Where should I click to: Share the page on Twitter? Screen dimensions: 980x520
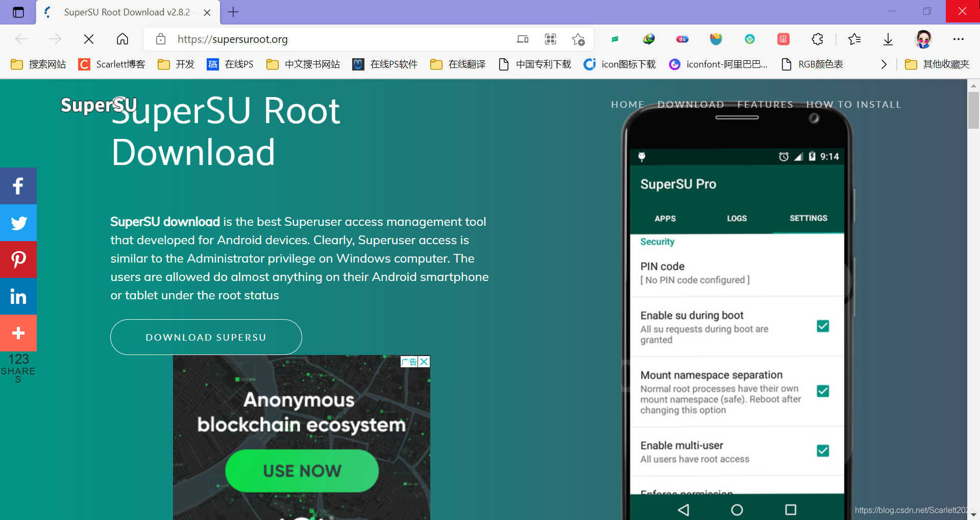coord(18,223)
